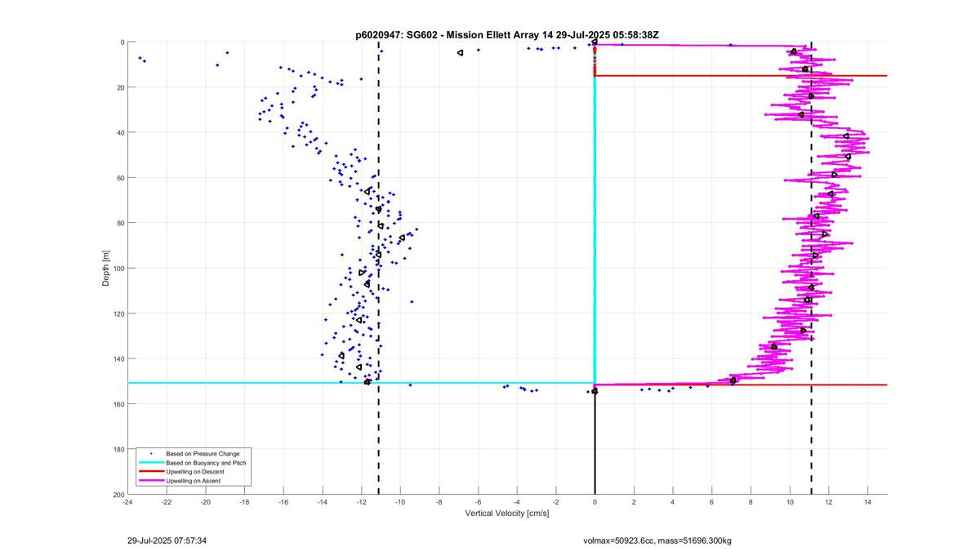Click the depth-axis tick label "140"

[x=118, y=358]
